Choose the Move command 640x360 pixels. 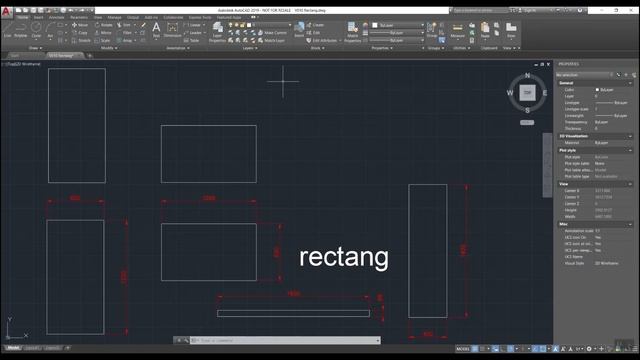coord(80,25)
